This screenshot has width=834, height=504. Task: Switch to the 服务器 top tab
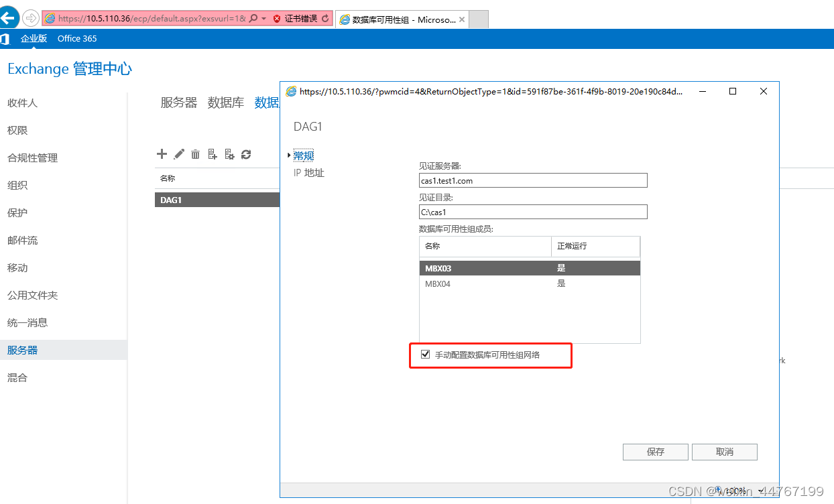[x=179, y=103]
